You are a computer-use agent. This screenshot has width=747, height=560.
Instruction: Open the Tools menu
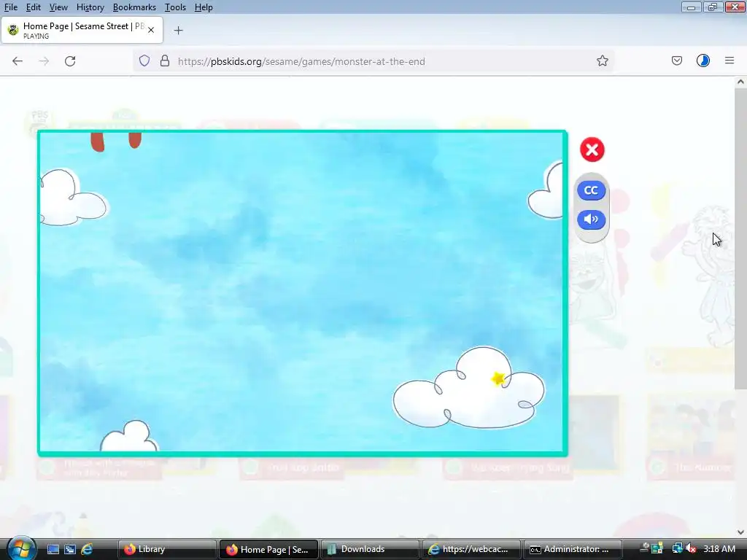pyautogui.click(x=175, y=7)
